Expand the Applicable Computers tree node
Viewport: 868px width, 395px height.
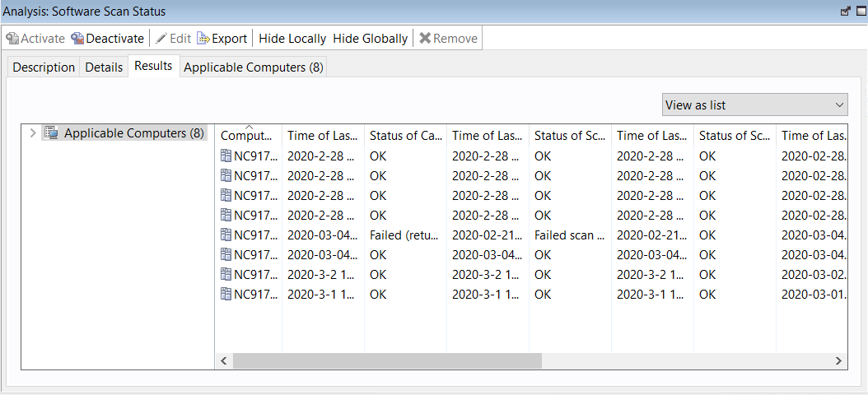tap(32, 133)
